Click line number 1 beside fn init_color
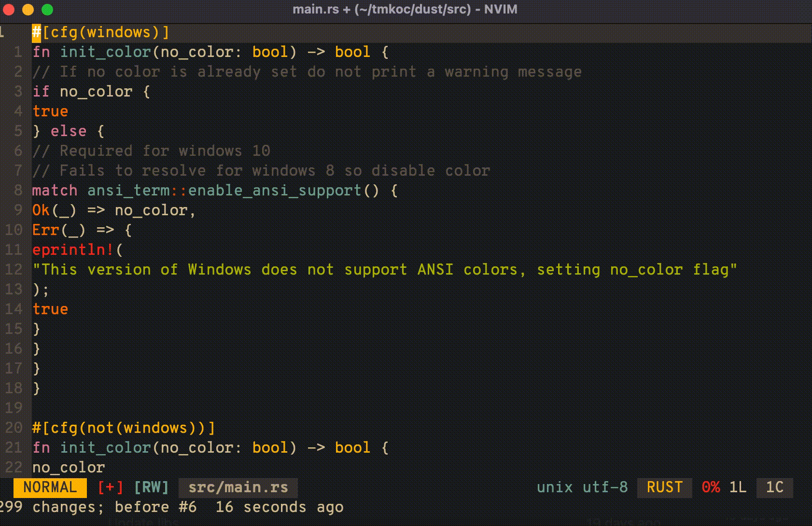The image size is (812, 526). tap(18, 52)
